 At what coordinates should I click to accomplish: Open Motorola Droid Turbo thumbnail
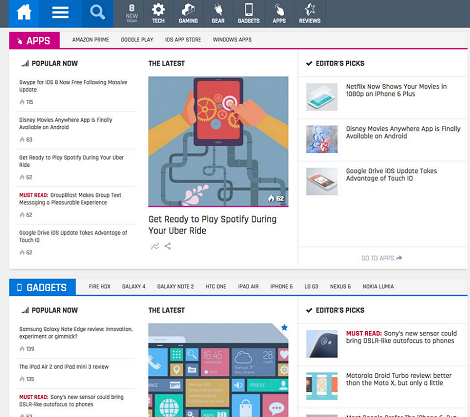[322, 386]
